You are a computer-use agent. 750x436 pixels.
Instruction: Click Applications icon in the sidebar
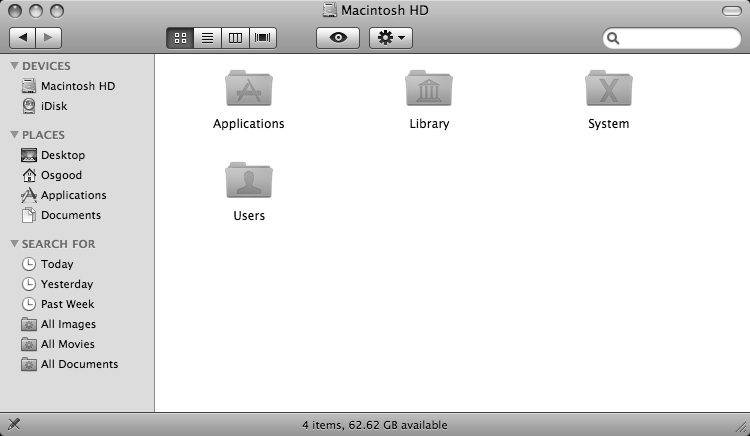click(x=29, y=195)
